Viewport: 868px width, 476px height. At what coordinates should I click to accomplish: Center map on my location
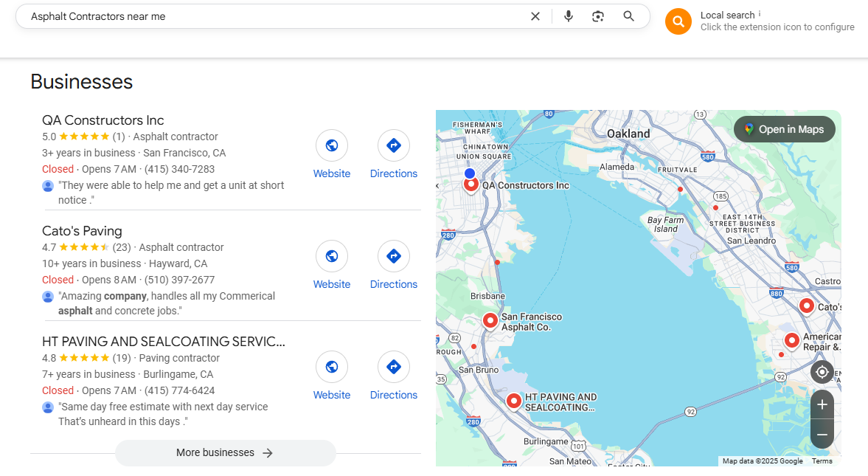pyautogui.click(x=822, y=372)
